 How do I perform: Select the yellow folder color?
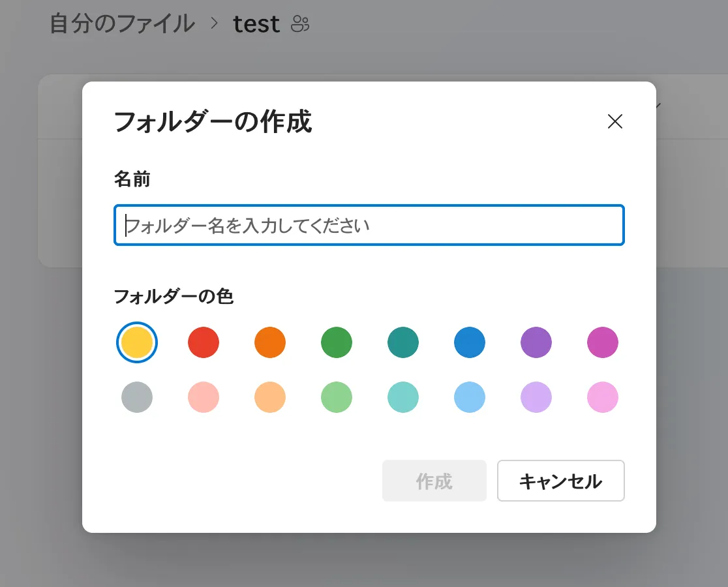(137, 342)
